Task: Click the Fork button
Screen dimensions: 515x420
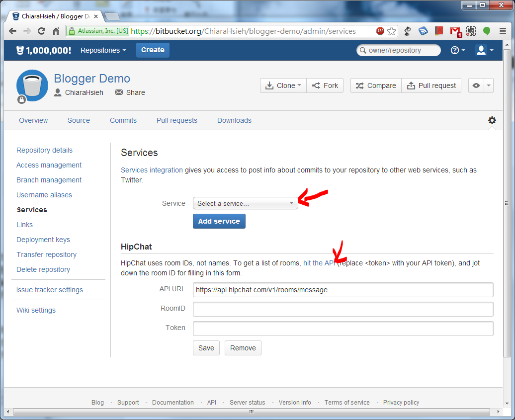Action: point(325,85)
